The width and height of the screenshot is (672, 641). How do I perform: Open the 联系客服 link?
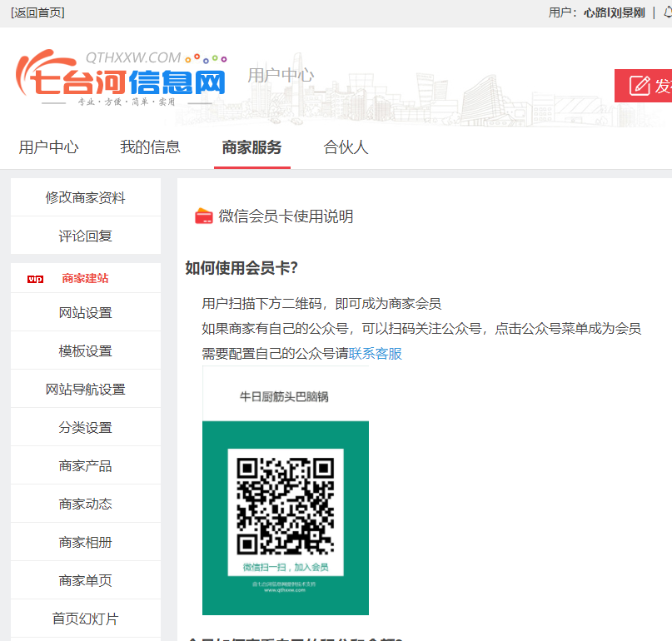(375, 354)
